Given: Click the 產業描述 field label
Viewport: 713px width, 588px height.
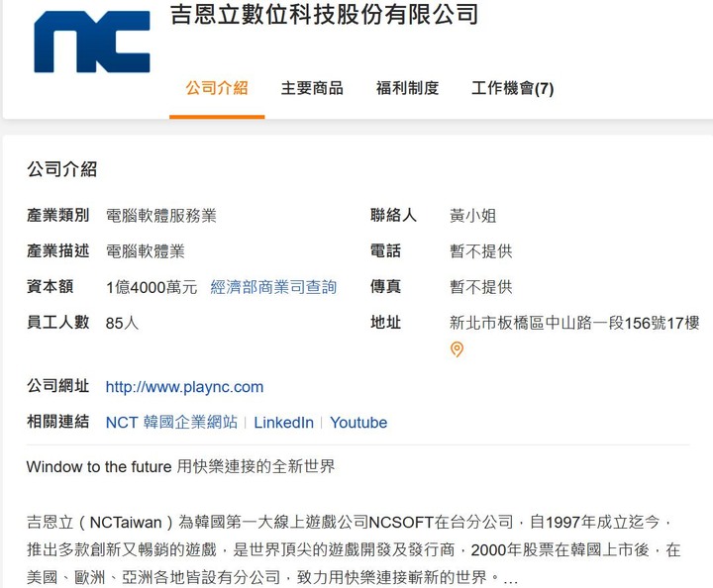Looking at the screenshot, I should (57, 250).
